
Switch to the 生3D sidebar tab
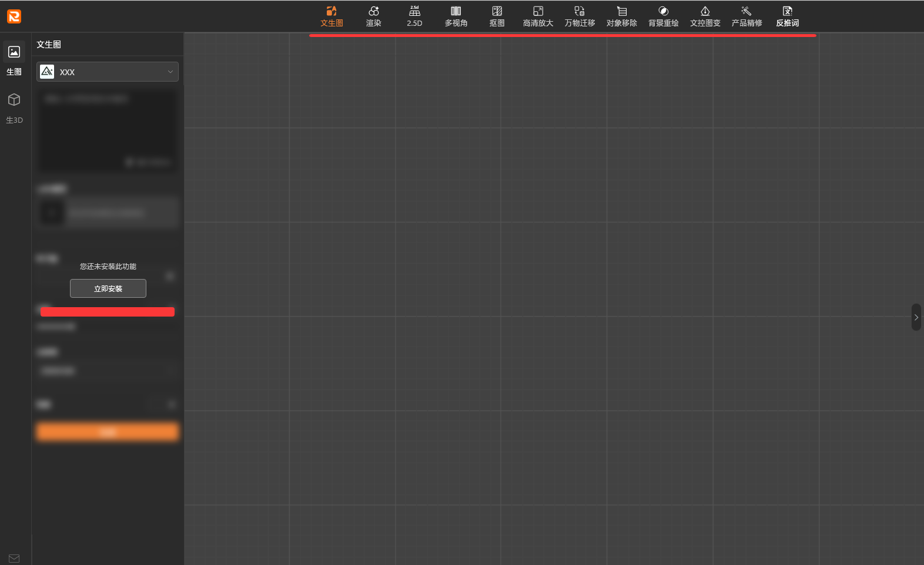click(14, 107)
